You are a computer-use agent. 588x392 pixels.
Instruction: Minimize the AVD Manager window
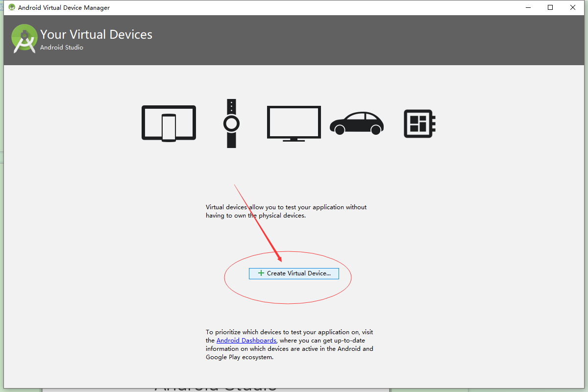[528, 7]
